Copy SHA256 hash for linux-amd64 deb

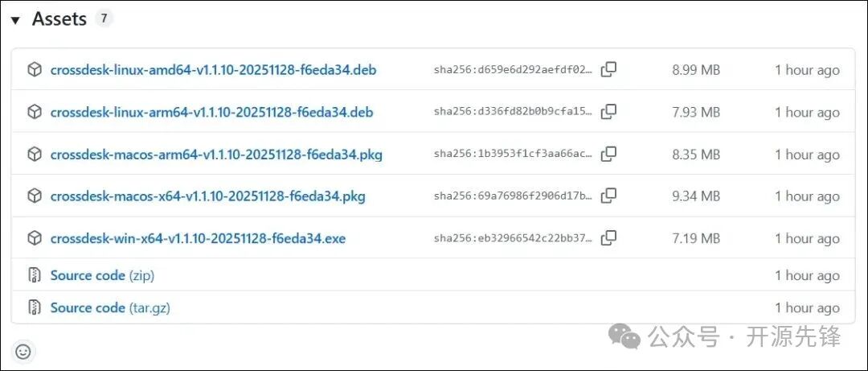(609, 70)
